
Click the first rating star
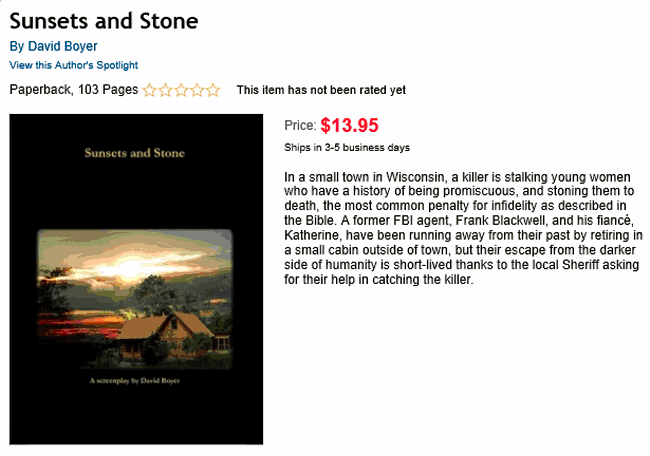coord(149,90)
